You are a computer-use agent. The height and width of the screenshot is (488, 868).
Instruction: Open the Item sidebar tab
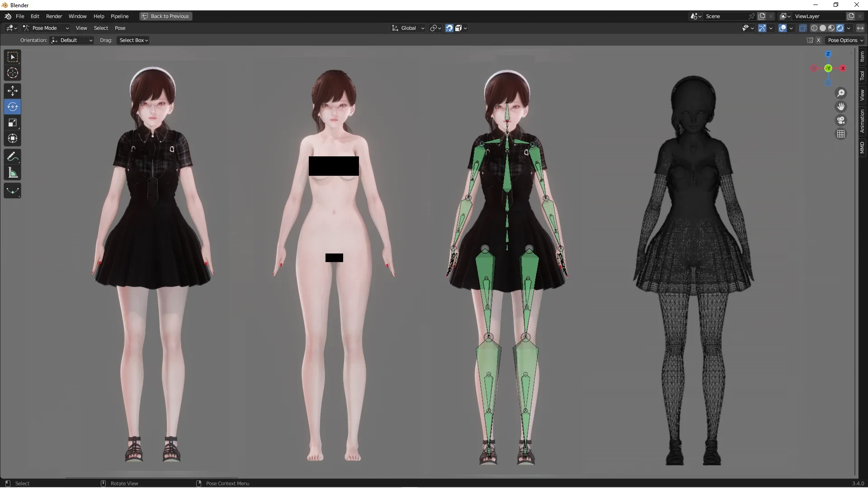(862, 56)
